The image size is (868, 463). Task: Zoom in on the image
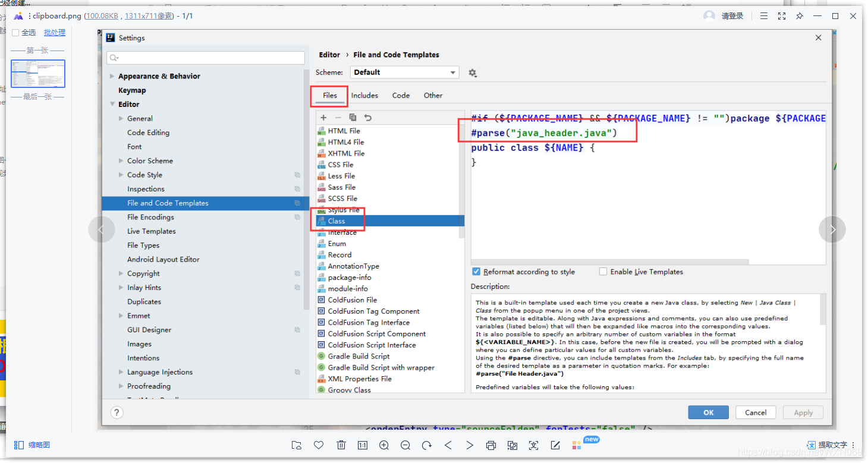pos(384,445)
